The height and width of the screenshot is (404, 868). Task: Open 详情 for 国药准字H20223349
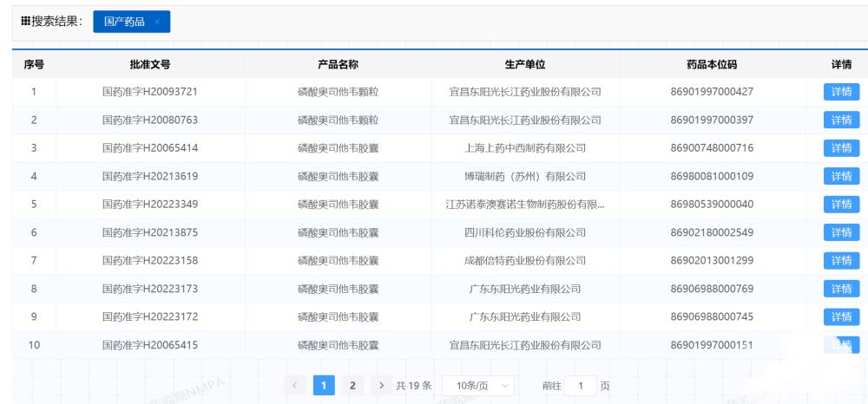841,205
